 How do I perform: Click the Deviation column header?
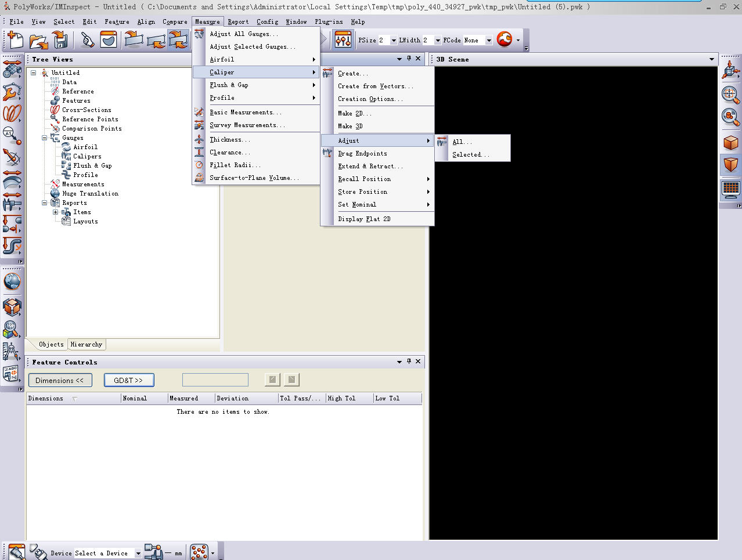[x=247, y=399]
